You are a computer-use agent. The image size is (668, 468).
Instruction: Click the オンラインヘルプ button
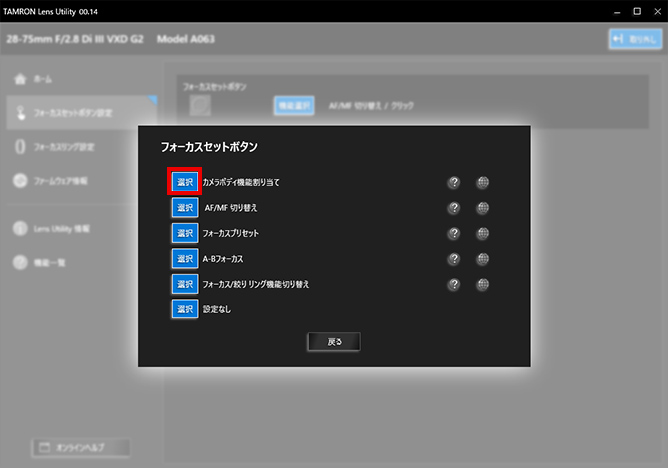coord(81,448)
